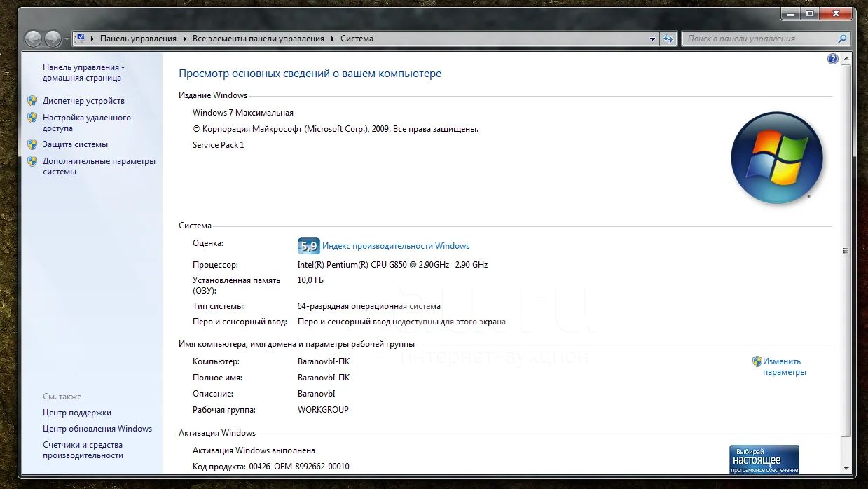This screenshot has height=489, width=868.
Task: Open 'Дополнительные параметры системы' link
Action: (99, 166)
